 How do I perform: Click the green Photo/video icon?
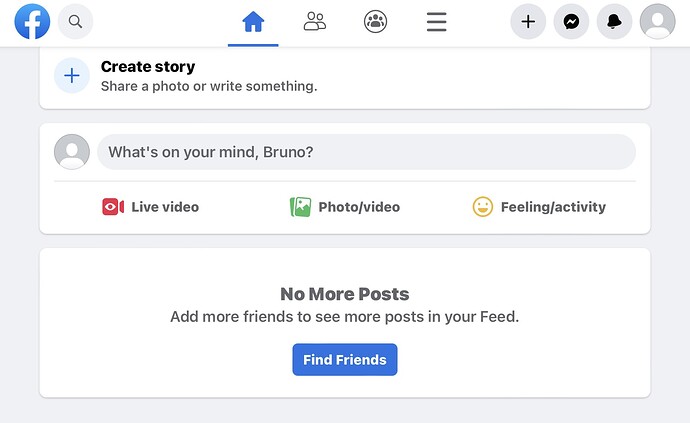tap(300, 207)
